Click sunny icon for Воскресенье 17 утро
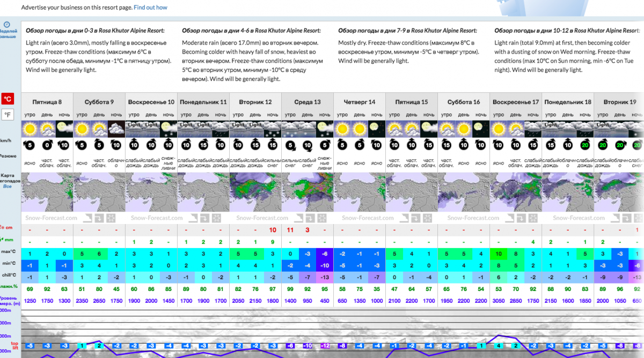 click(x=498, y=129)
